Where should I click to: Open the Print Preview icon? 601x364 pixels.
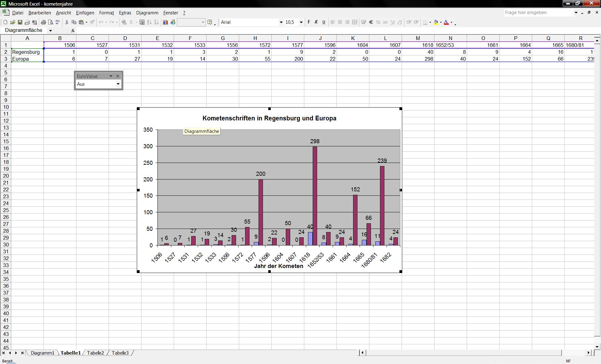pyautogui.click(x=51, y=22)
